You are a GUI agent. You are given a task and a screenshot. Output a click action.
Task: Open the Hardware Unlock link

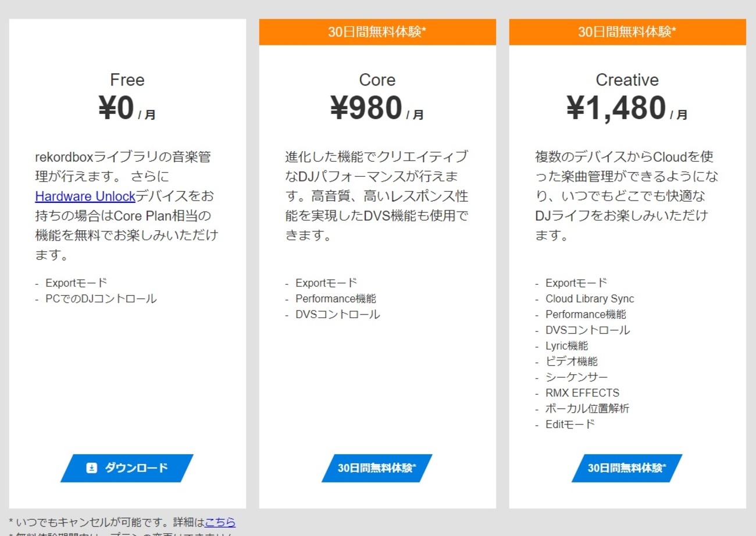85,196
